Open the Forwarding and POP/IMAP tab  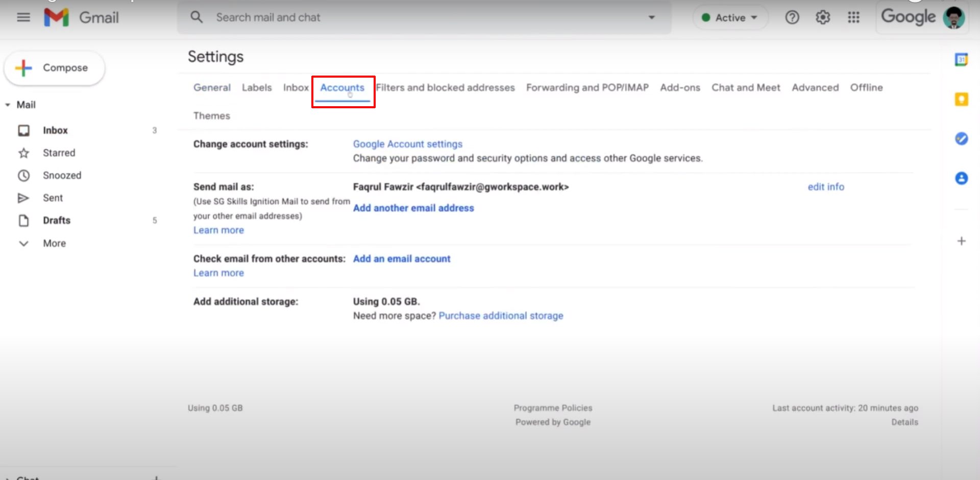587,87
